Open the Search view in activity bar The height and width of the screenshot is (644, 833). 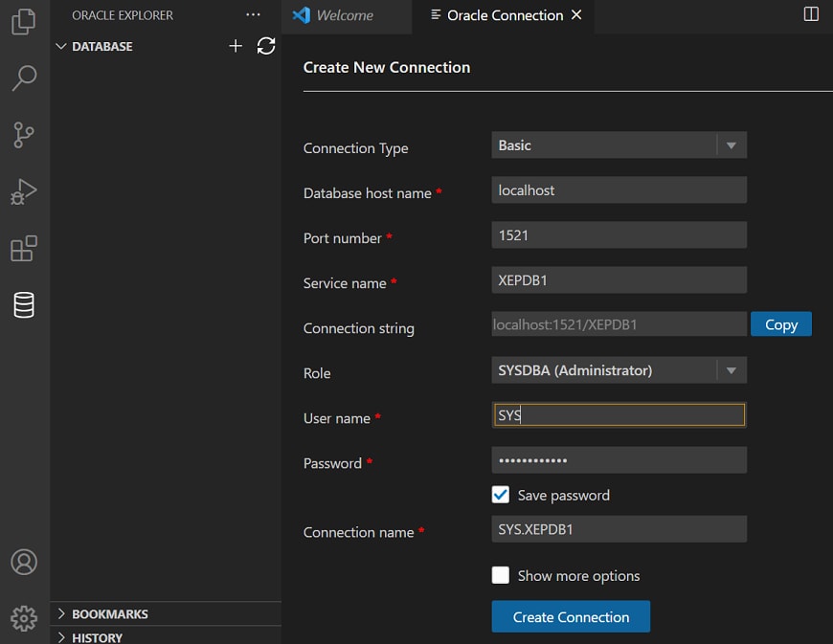pyautogui.click(x=24, y=78)
